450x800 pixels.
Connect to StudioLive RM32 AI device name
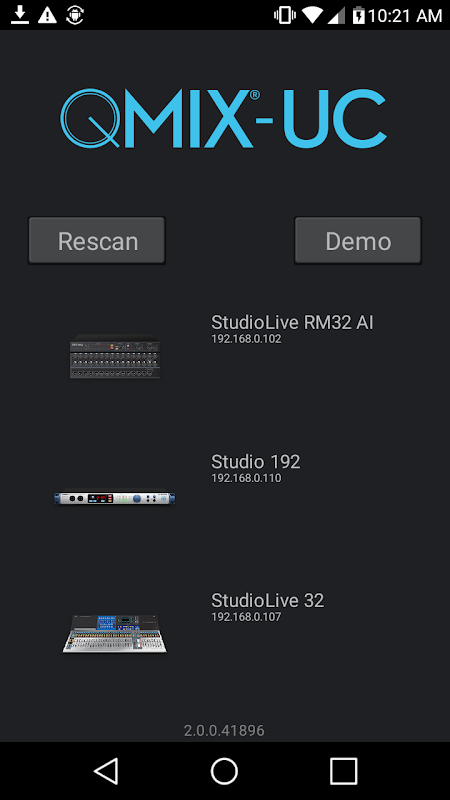pos(292,322)
